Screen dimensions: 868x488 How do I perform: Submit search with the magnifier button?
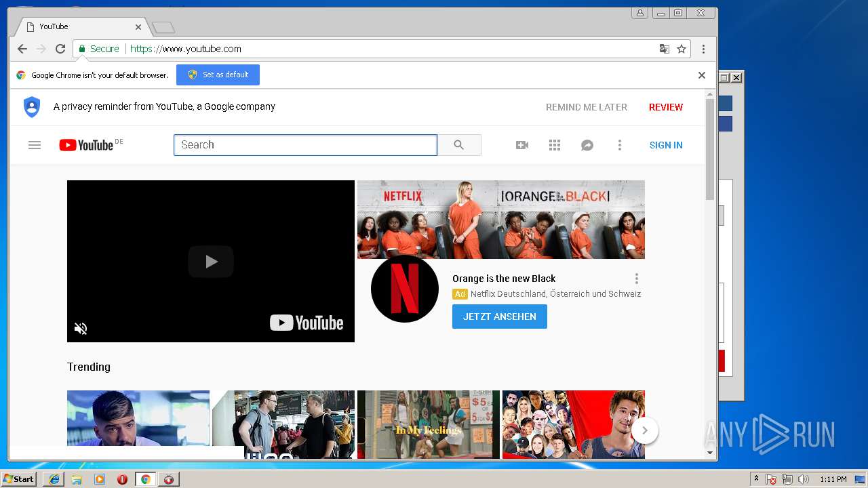click(459, 145)
